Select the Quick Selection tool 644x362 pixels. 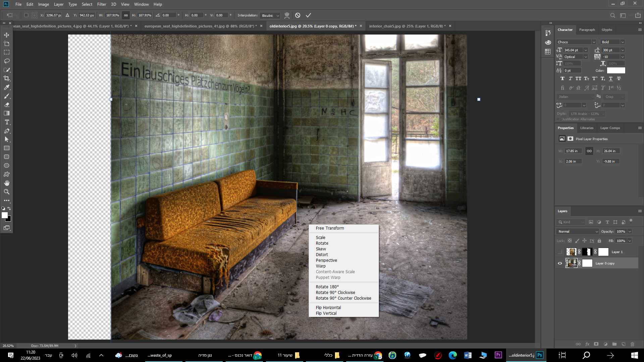pyautogui.click(x=7, y=70)
